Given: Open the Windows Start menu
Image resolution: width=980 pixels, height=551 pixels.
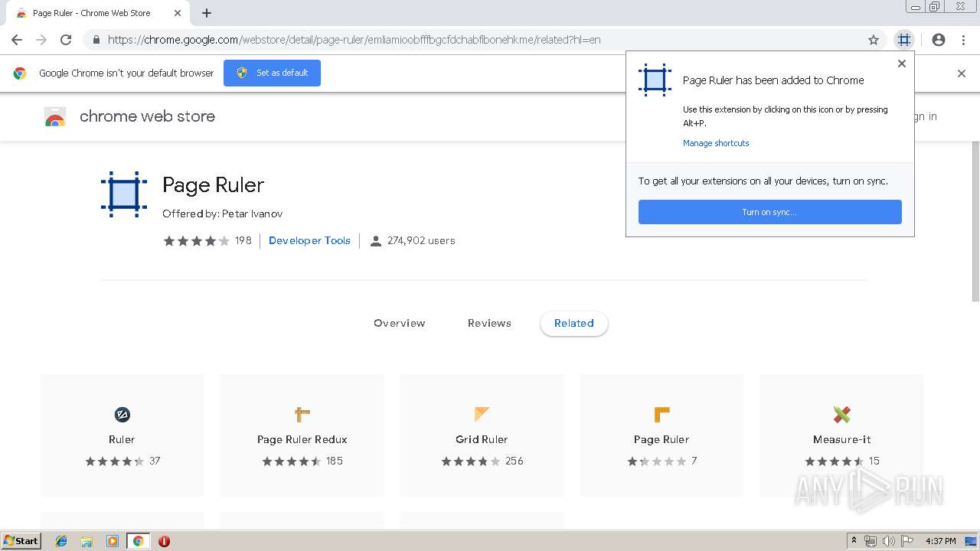Looking at the screenshot, I should 21,540.
